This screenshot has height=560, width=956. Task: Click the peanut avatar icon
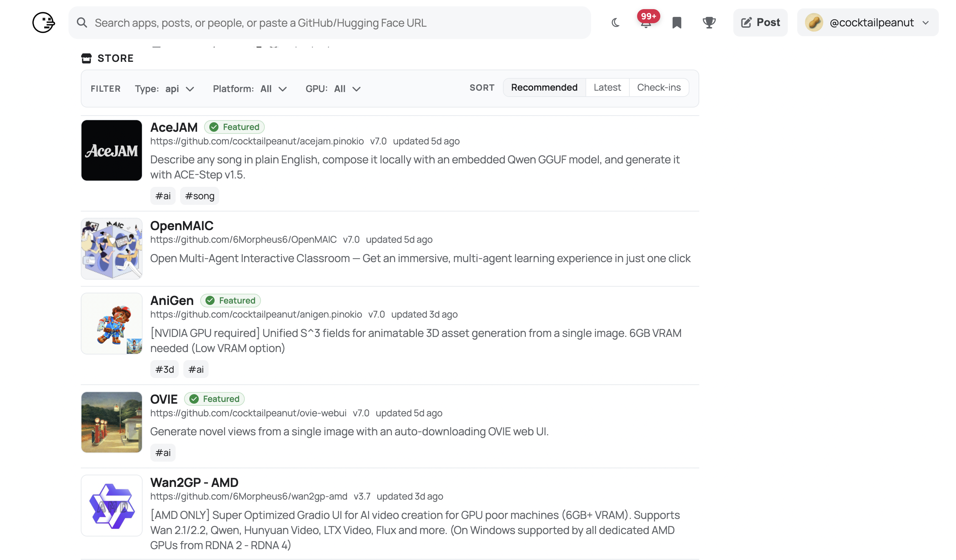814,22
